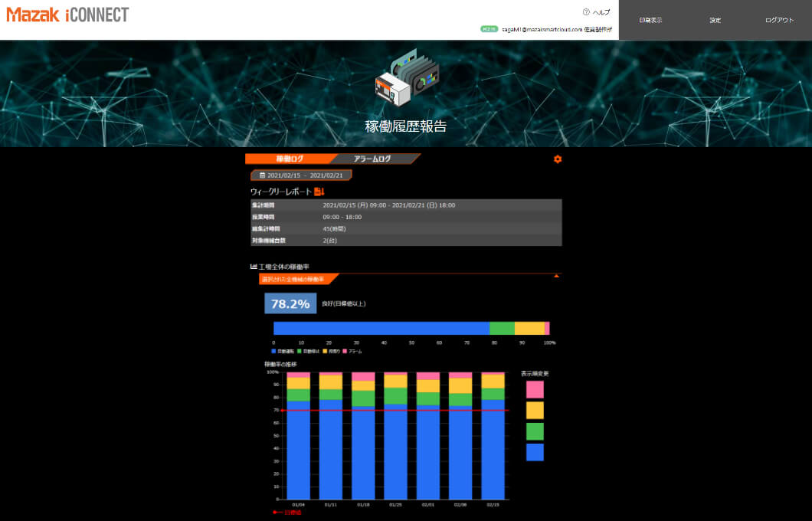Image resolution: width=812 pixels, height=521 pixels.
Task: Click the weekly report download icon
Action: [319, 192]
